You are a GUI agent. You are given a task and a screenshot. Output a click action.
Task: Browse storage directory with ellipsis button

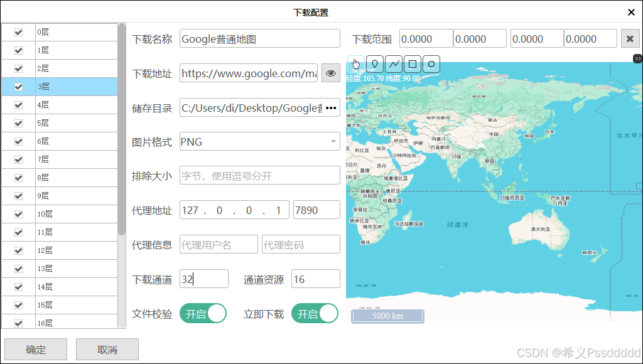click(x=330, y=108)
